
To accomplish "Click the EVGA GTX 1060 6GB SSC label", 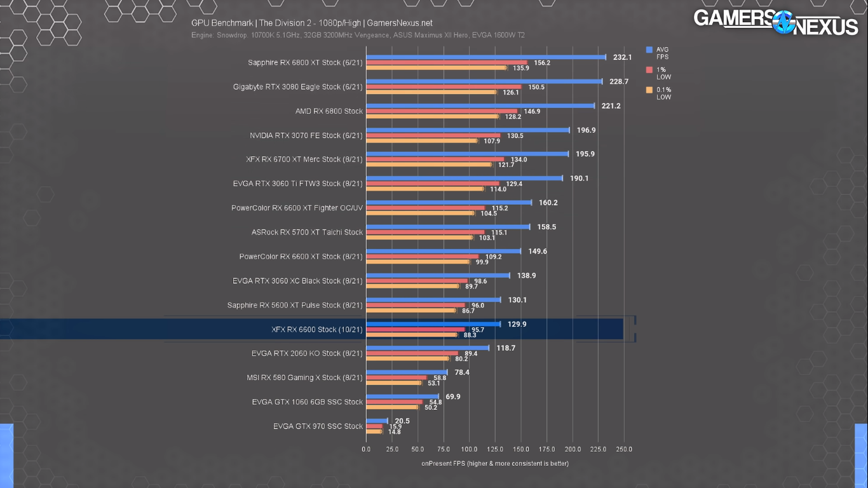I will point(307,402).
